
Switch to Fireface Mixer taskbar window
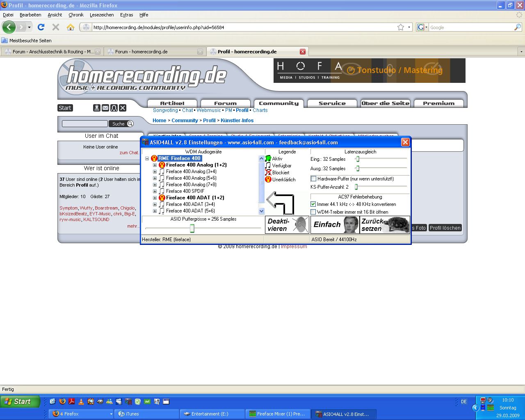278,414
